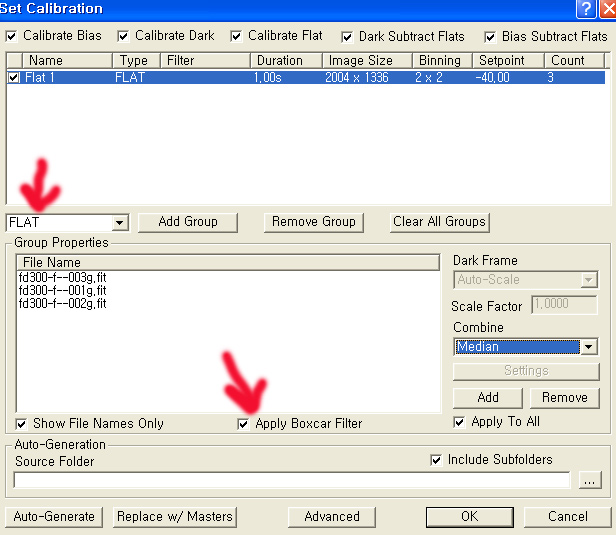This screenshot has height=535, width=616.
Task: Click the Remove Group button
Action: click(x=314, y=222)
